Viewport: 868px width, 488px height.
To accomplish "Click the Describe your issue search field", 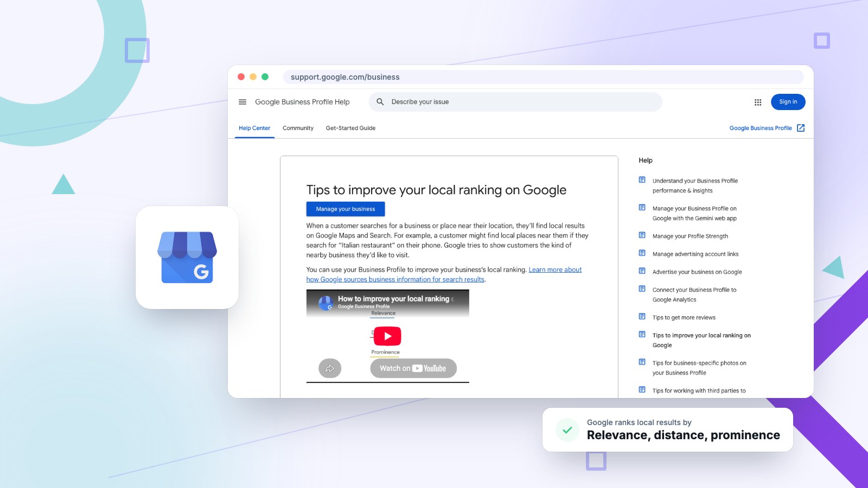I will [515, 102].
